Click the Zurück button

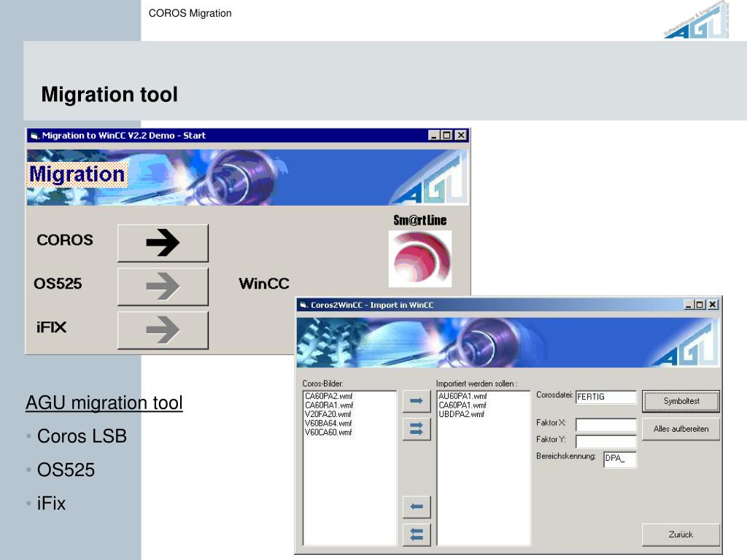(681, 534)
